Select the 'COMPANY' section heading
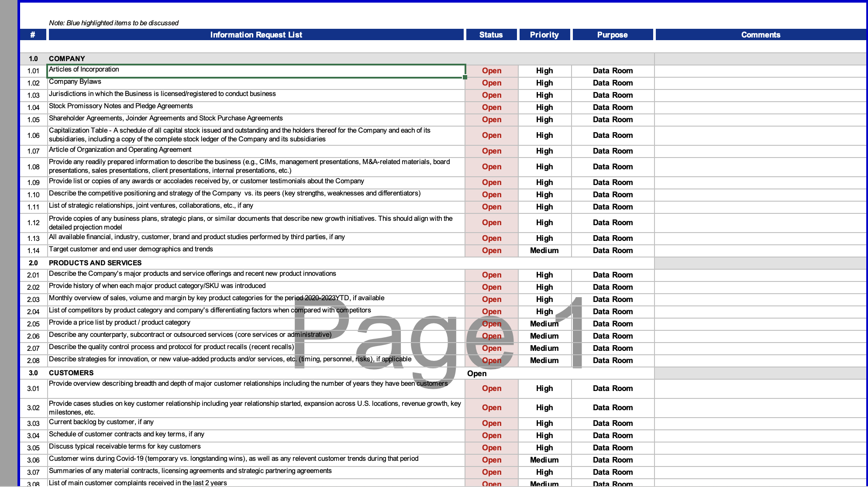The width and height of the screenshot is (868, 487). pyautogui.click(x=67, y=58)
